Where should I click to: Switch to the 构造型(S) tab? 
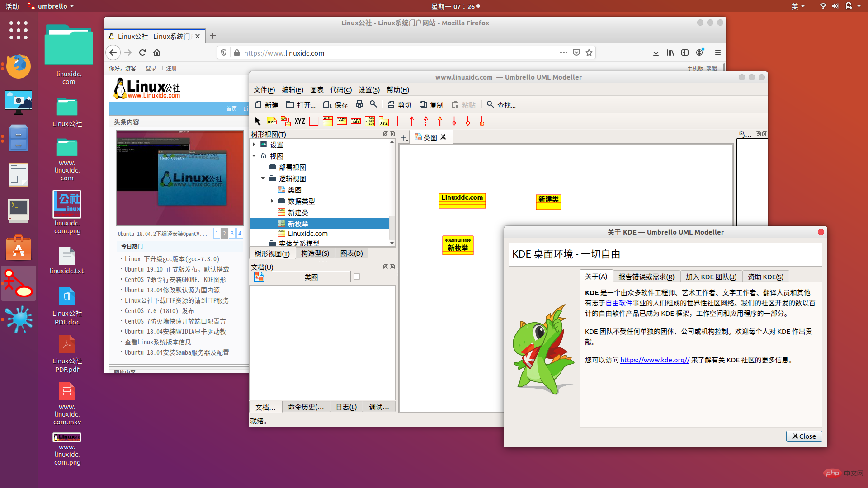(x=315, y=253)
